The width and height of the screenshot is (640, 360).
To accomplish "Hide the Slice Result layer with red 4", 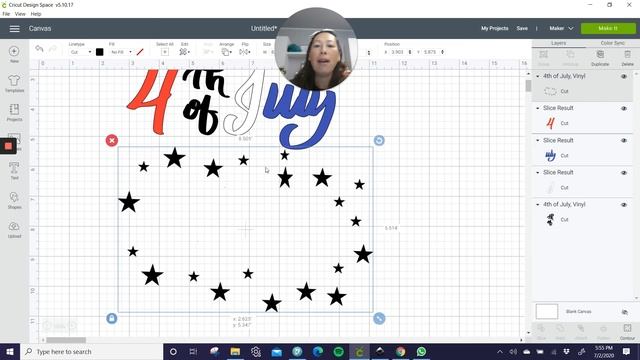I will (x=624, y=108).
